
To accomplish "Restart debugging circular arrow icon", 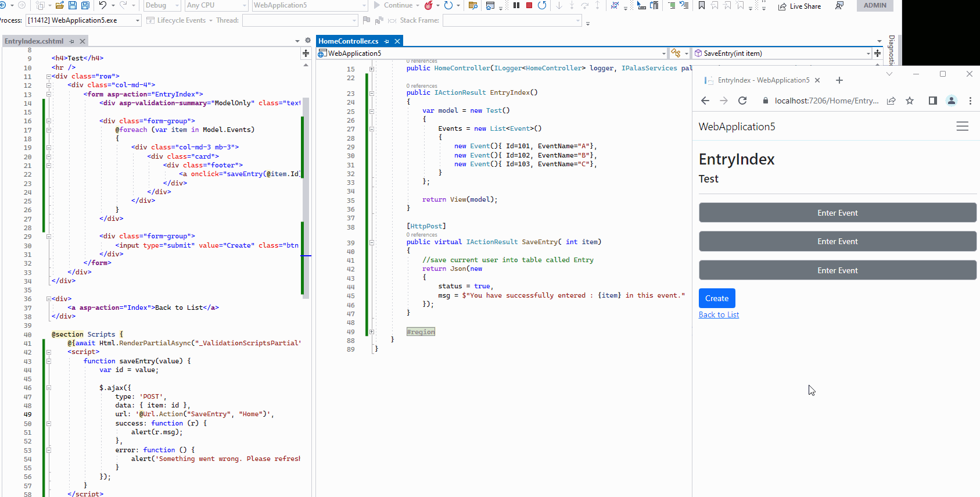I will 542,5.
